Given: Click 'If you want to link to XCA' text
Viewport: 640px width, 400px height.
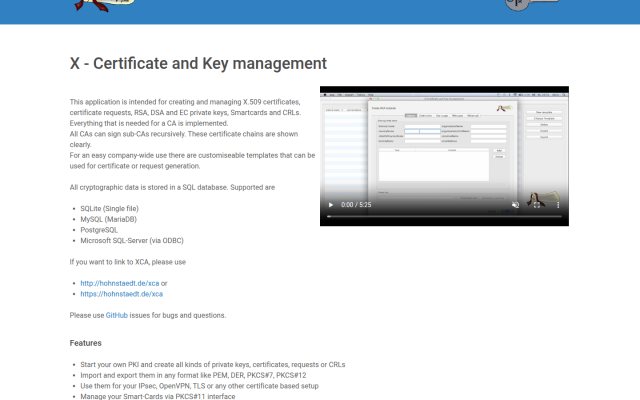Looking at the screenshot, I should [128, 262].
